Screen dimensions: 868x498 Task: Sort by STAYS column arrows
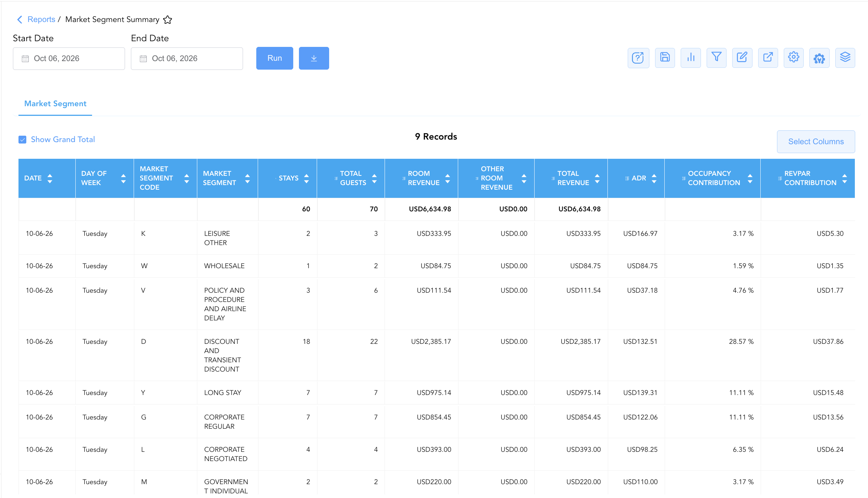point(306,178)
